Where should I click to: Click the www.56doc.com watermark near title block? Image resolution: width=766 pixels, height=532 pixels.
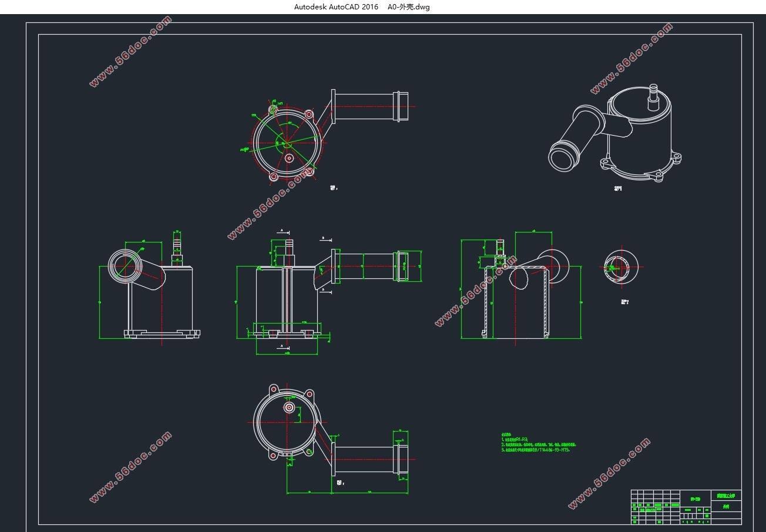point(609,473)
